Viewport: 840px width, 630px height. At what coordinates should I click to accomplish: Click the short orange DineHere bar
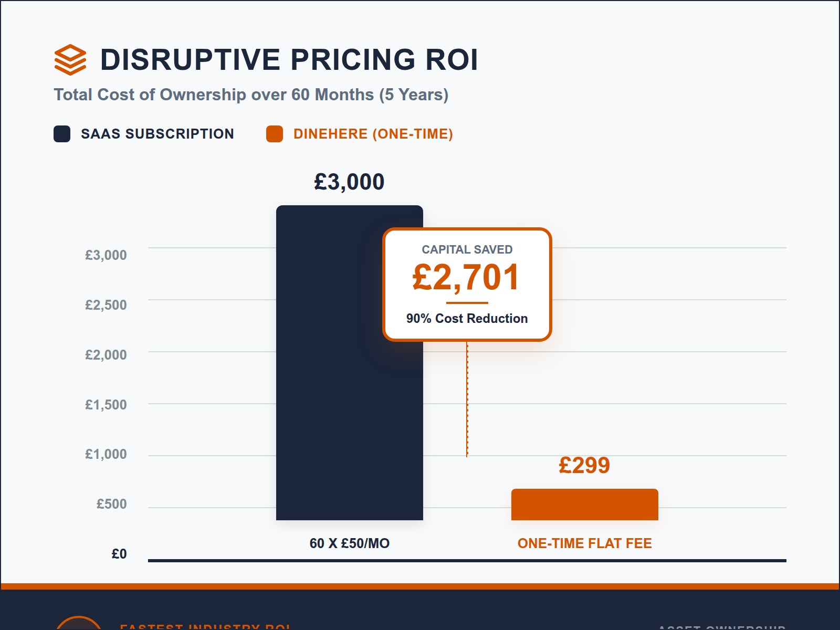point(584,505)
